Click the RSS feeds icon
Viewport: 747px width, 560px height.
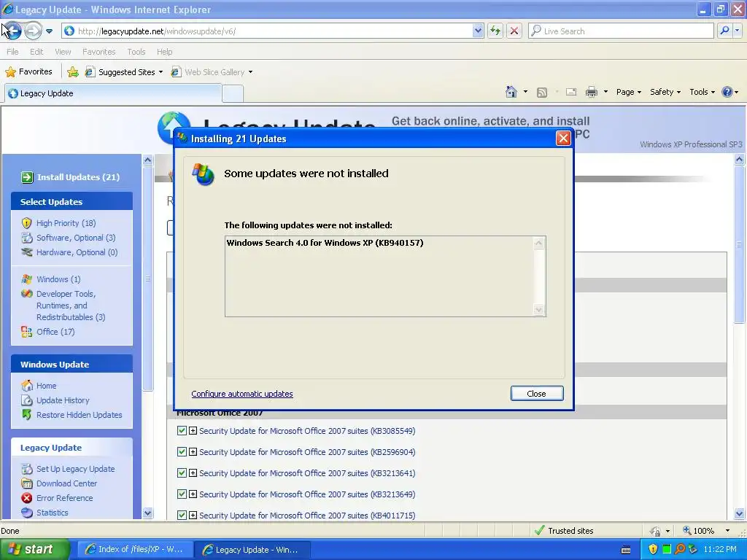[542, 93]
